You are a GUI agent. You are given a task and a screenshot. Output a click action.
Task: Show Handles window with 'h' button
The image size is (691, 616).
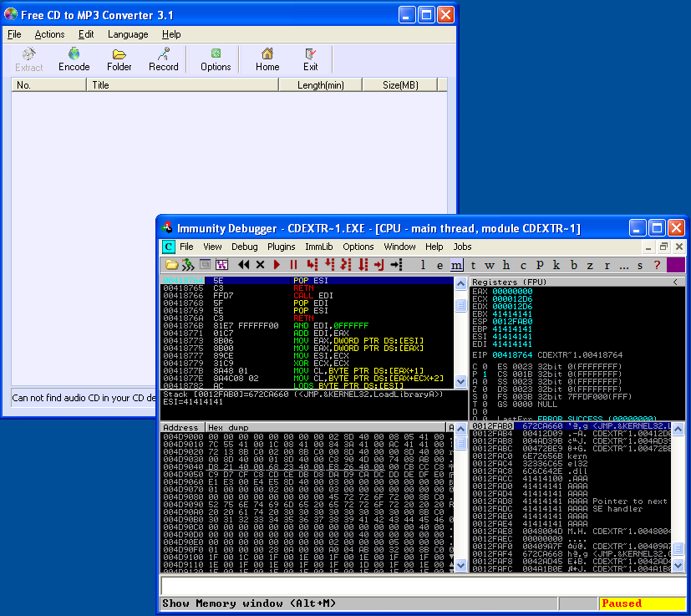tap(506, 265)
